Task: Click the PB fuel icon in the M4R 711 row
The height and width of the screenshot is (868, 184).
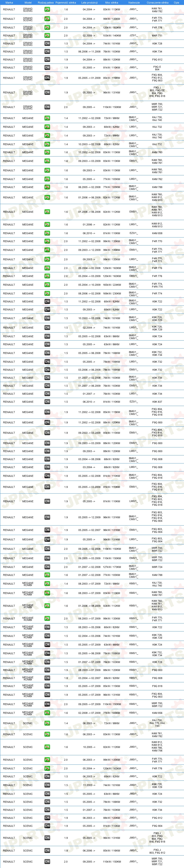Action: click(47, 35)
